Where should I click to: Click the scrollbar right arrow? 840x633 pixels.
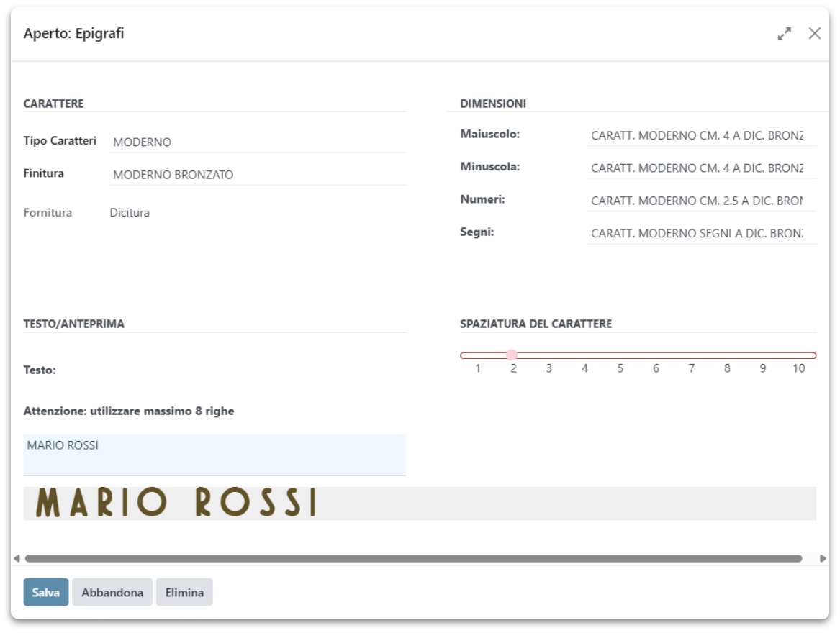coord(823,558)
